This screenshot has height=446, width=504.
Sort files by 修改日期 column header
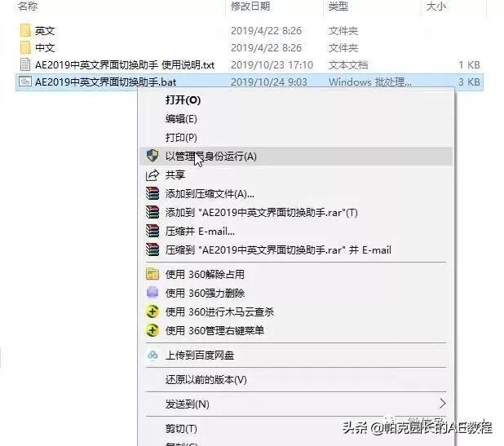(x=250, y=6)
